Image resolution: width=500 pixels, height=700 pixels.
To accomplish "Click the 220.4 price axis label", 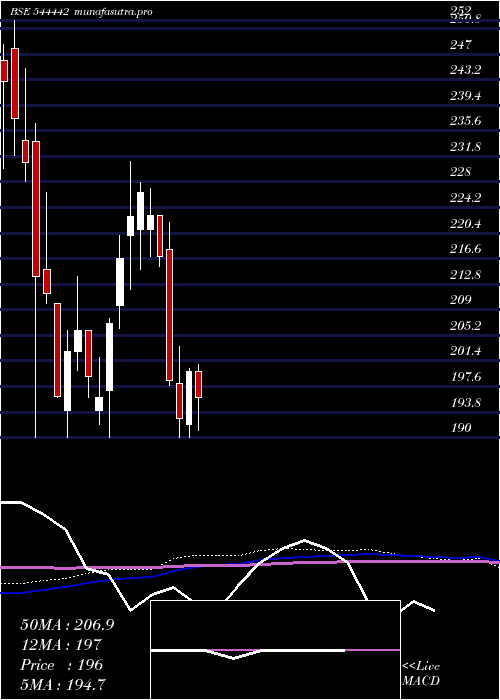I will point(465,223).
